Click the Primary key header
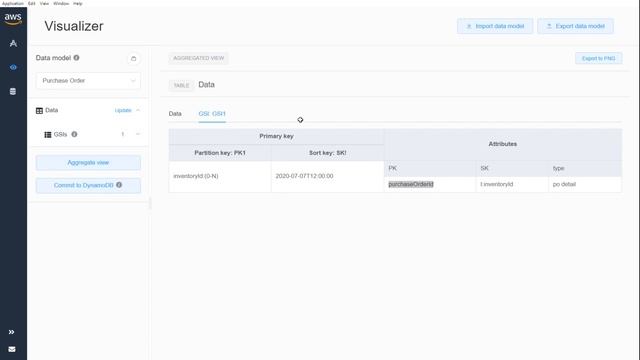The width and height of the screenshot is (640, 360). point(276,136)
